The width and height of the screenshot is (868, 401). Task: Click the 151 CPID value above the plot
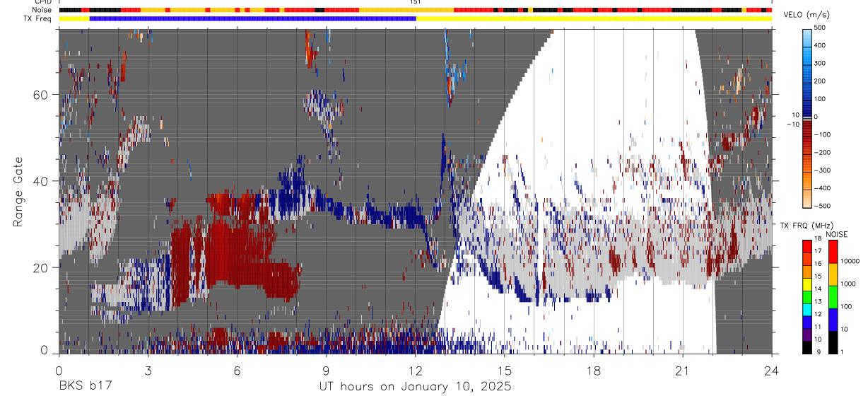[x=416, y=2]
